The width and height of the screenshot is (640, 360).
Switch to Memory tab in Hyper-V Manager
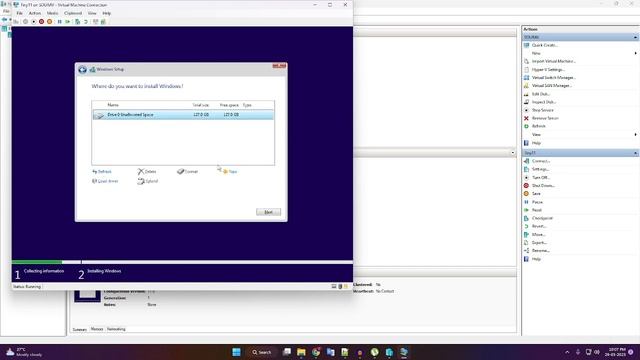click(x=97, y=329)
